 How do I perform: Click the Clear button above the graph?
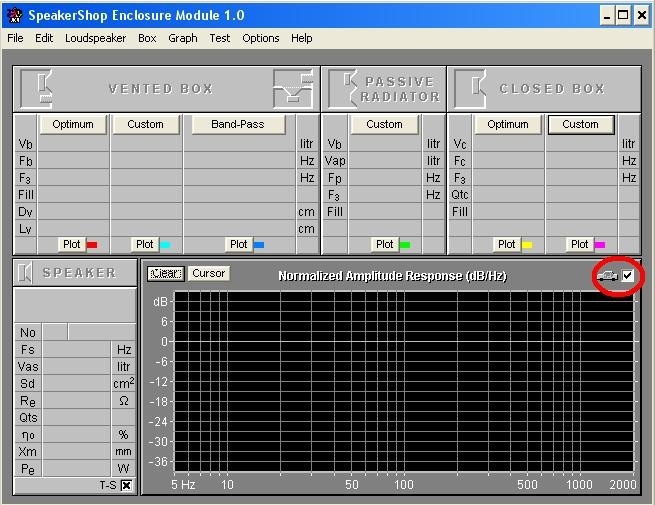tap(165, 274)
